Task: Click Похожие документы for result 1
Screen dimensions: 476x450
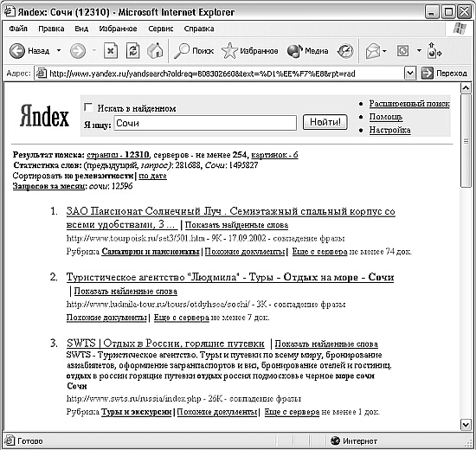Action: click(x=245, y=252)
